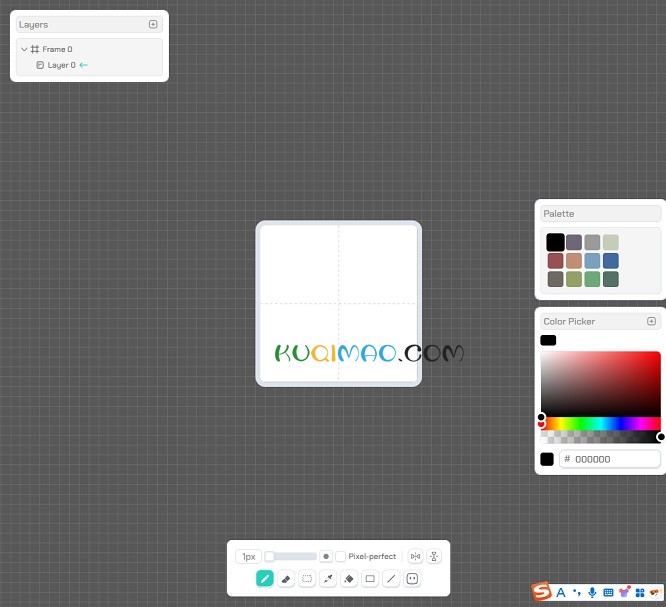
Task: Select the pencil drawing tool
Action: pyautogui.click(x=265, y=578)
